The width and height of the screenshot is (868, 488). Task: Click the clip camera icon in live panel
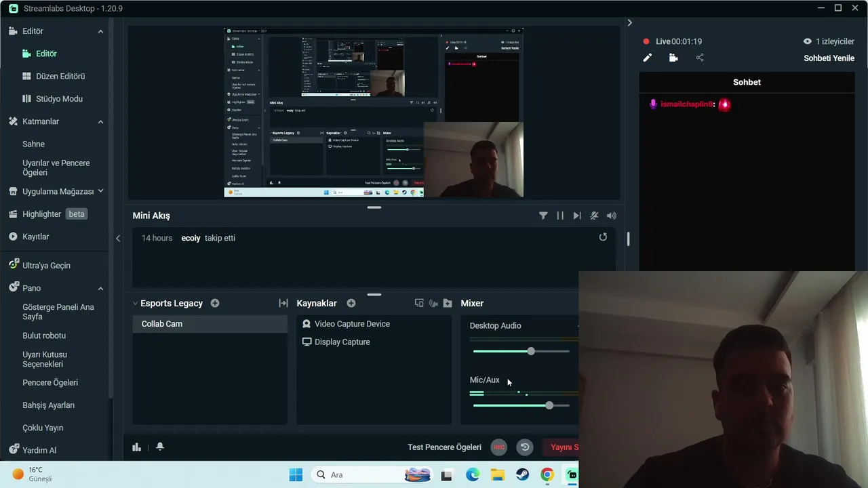[x=673, y=58]
